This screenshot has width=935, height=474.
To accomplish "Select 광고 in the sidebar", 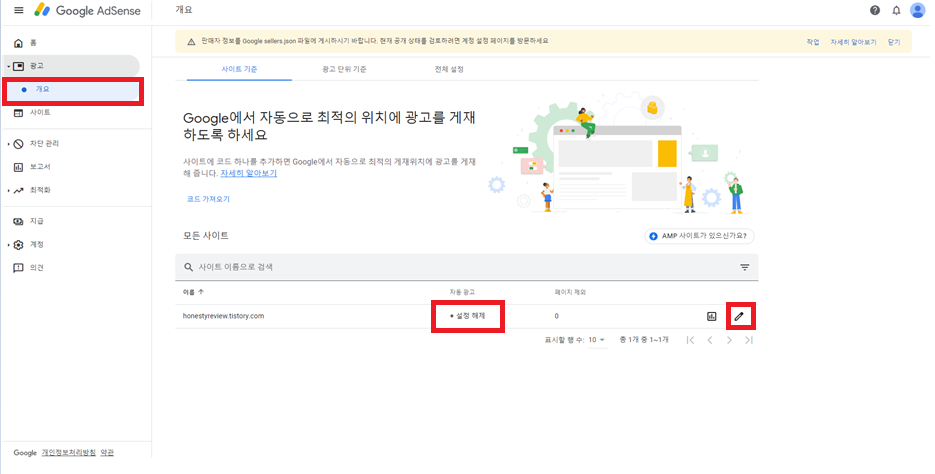I will click(x=74, y=66).
